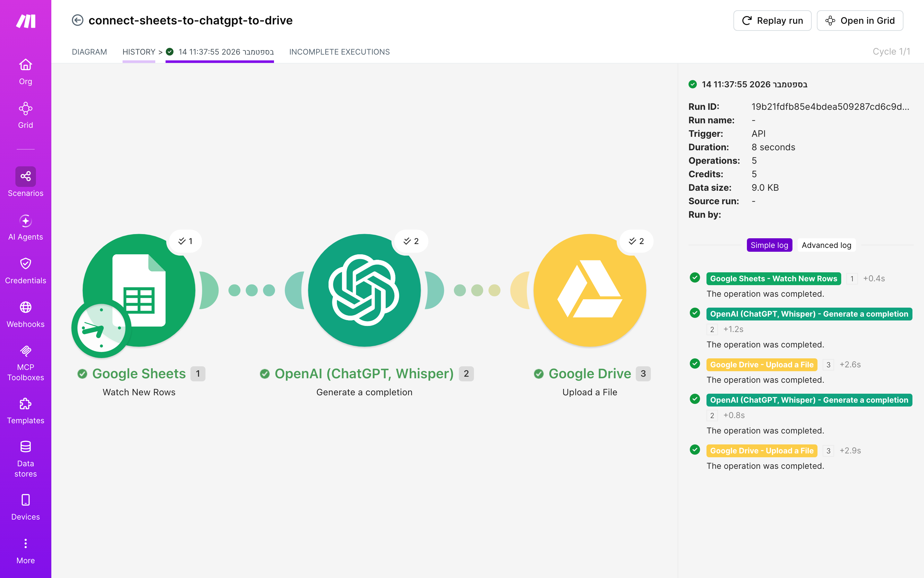Click the Google Drive module label
This screenshot has height=578, width=924.
tap(589, 373)
